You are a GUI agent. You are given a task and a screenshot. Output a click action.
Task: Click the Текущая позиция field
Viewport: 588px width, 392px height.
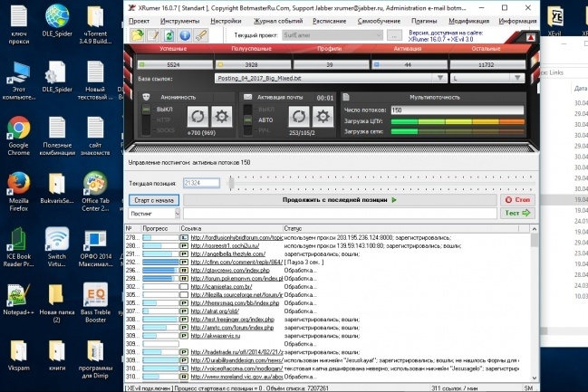coord(201,183)
